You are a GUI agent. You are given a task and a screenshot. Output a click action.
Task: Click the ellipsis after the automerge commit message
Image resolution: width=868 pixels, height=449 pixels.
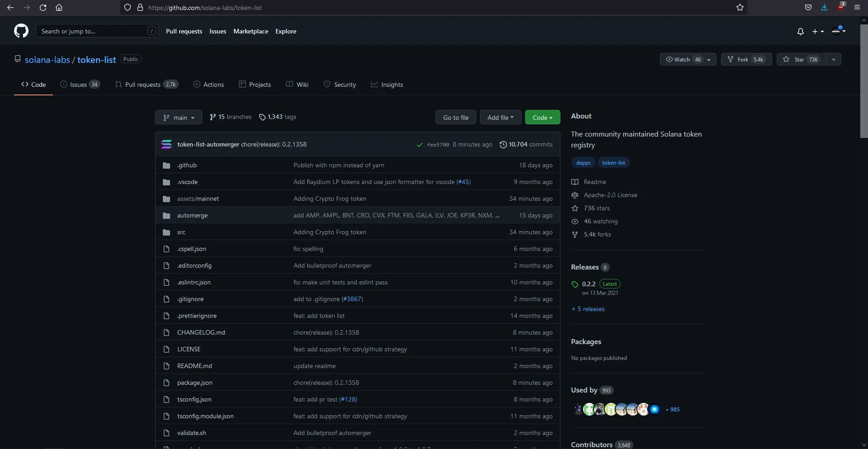coord(498,216)
